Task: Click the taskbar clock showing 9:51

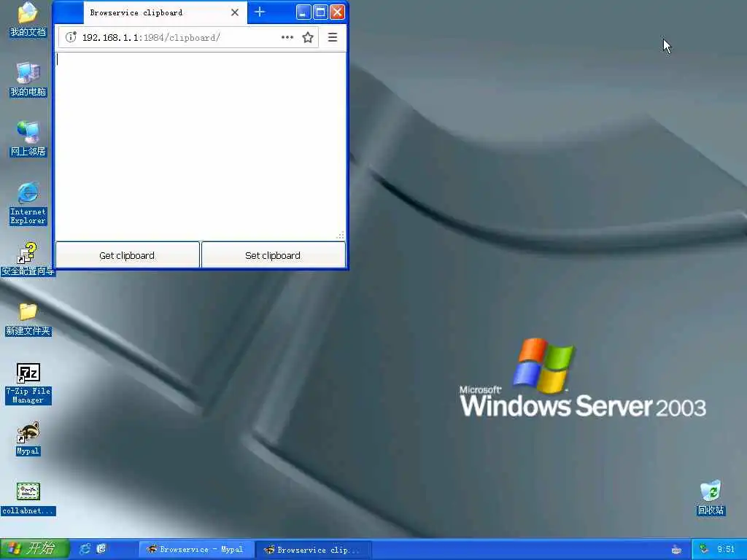Action: pos(726,550)
